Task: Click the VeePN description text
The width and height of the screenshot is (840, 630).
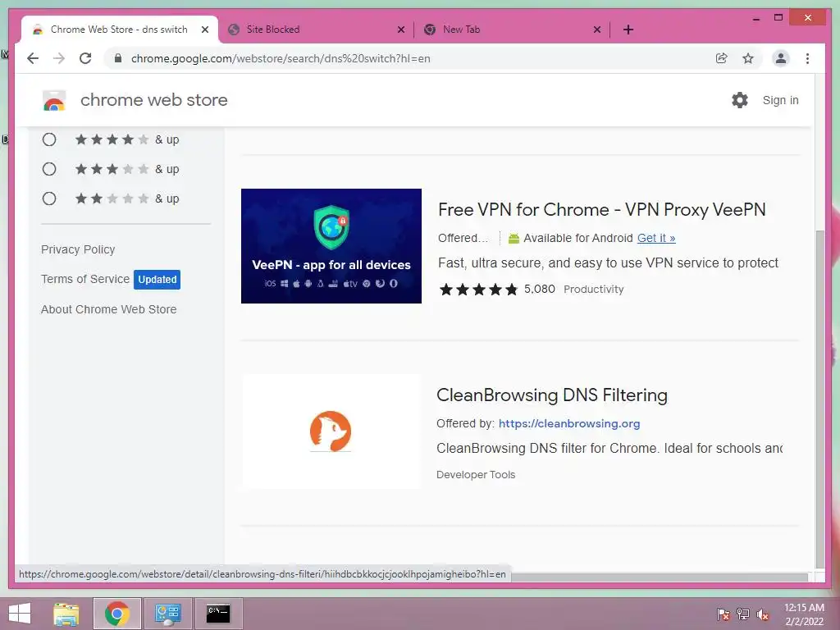Action: point(608,263)
